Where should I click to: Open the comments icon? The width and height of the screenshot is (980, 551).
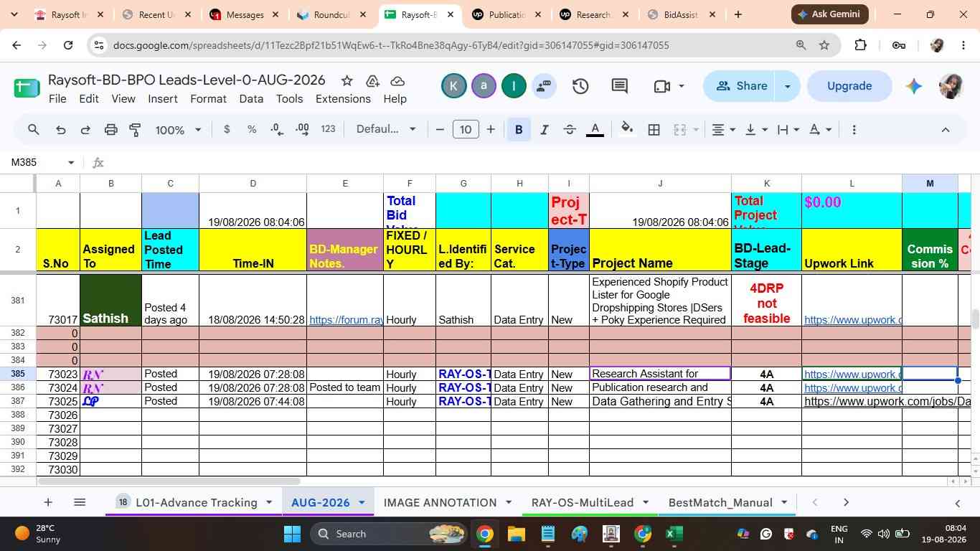point(620,86)
